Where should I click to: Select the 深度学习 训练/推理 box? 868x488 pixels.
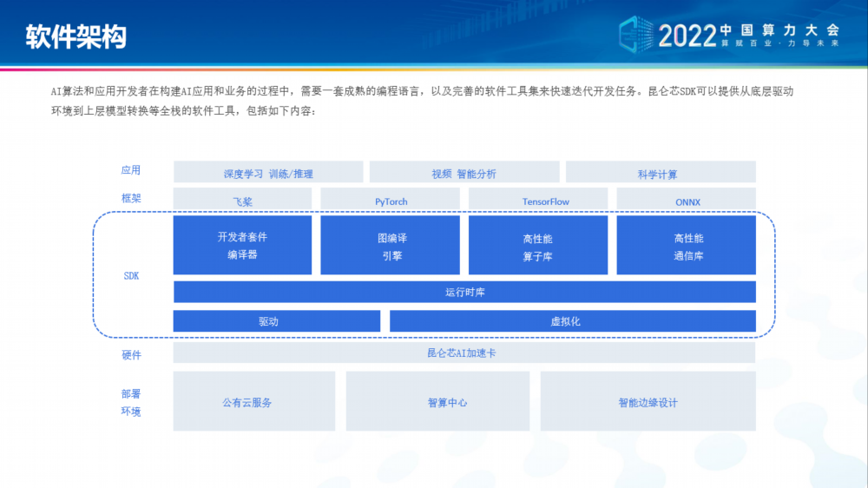point(268,172)
